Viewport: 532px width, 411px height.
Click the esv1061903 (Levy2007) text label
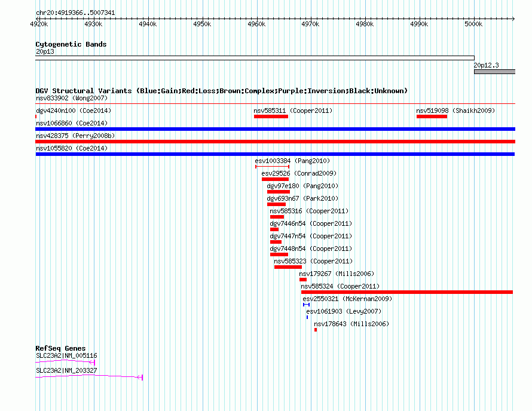click(344, 312)
